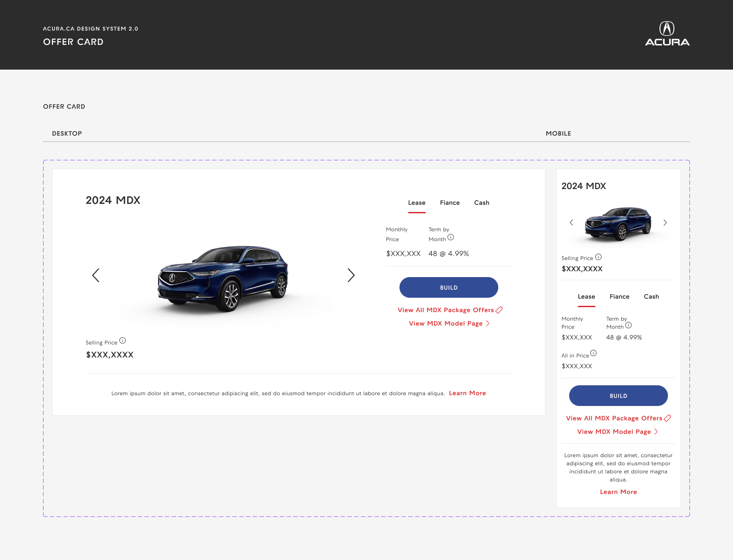Click desktop selling price $XXX,XXXX value

coord(110,355)
